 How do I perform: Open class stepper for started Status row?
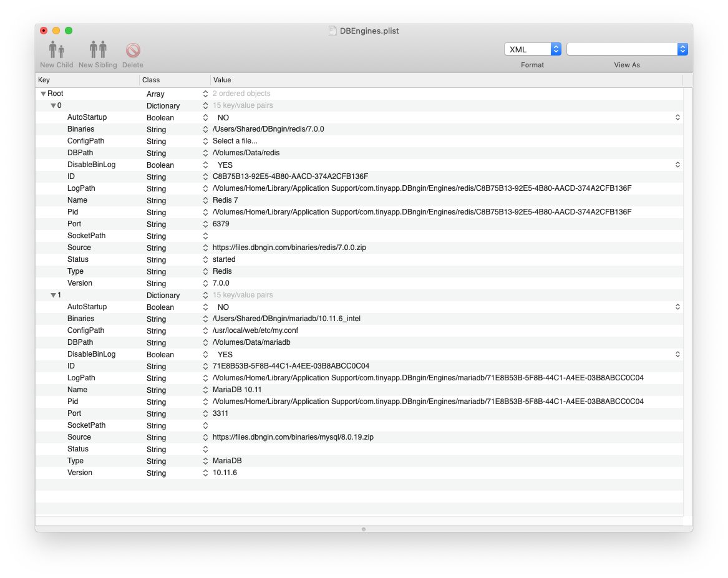[205, 260]
